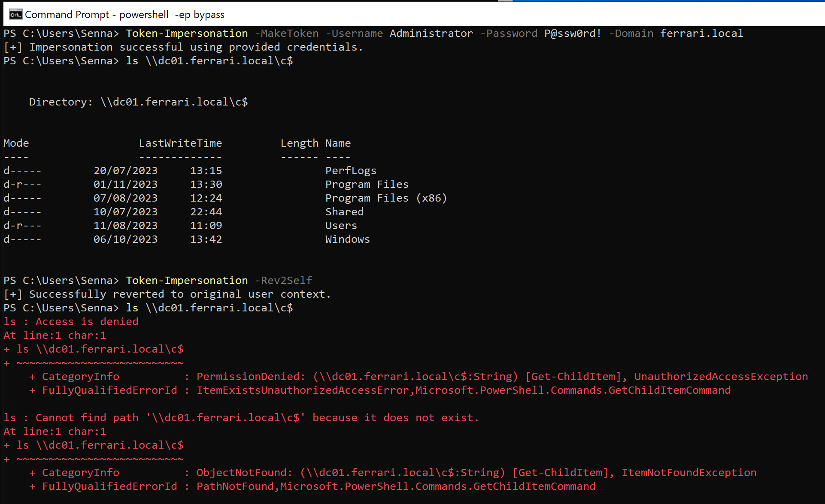The height and width of the screenshot is (504, 825).
Task: Click the 'Name' column header
Action: click(338, 143)
